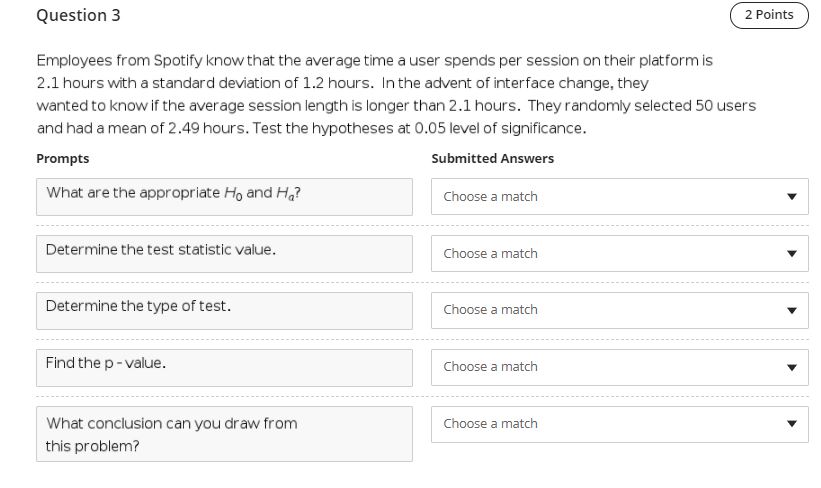The height and width of the screenshot is (488, 821).
Task: Click the 'Question 3' heading
Action: click(x=71, y=16)
